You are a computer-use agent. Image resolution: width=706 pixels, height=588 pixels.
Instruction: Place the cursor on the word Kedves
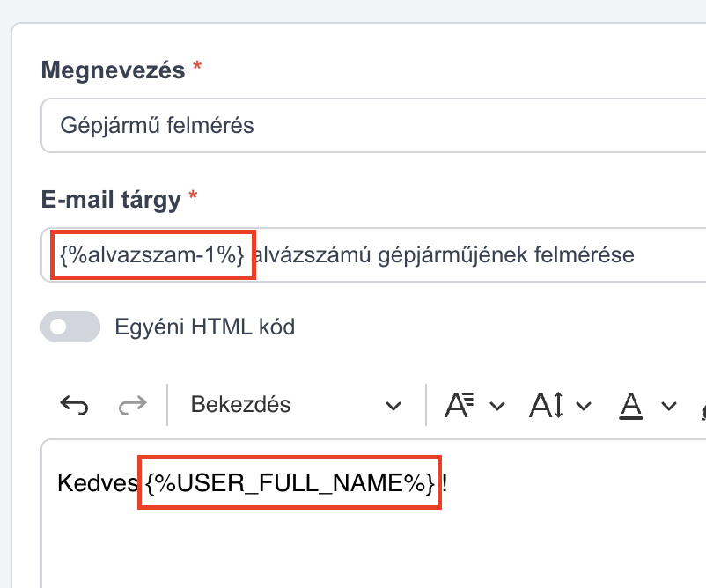coord(98,482)
